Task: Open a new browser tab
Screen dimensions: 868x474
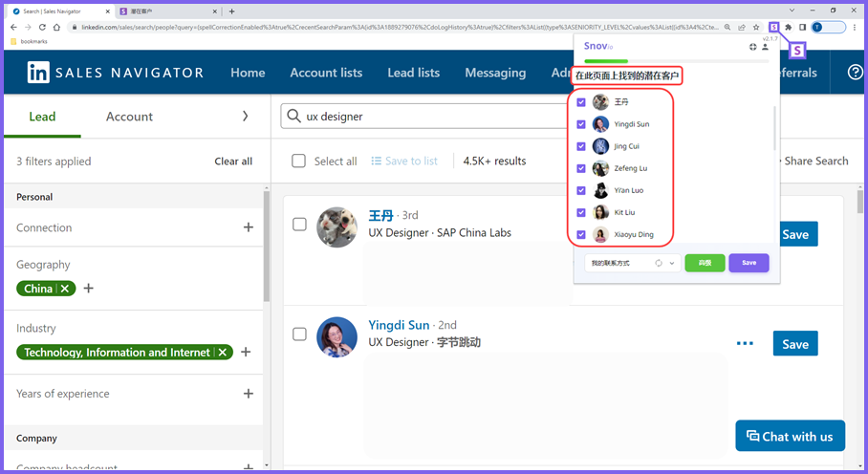Action: tap(232, 11)
